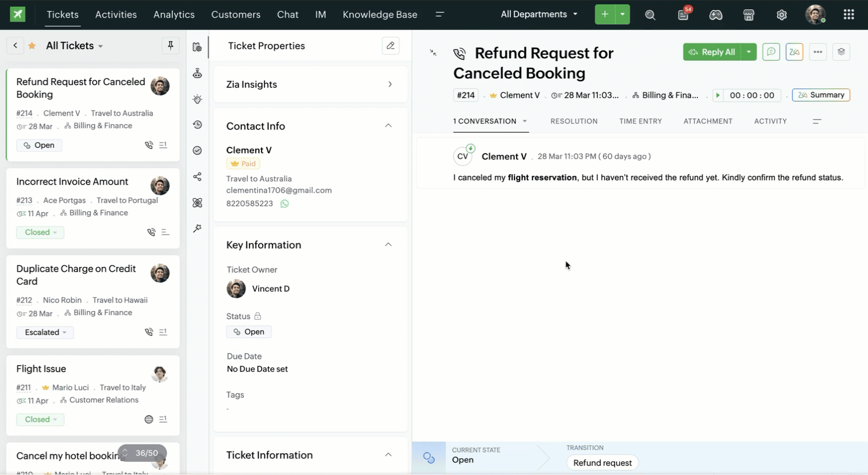Switch to the Activities tab

point(116,14)
